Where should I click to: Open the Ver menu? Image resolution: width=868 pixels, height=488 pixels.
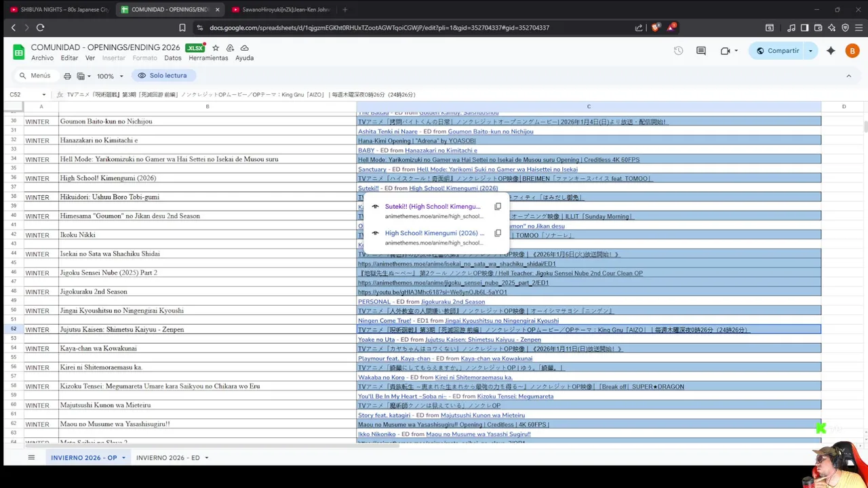[x=90, y=58]
